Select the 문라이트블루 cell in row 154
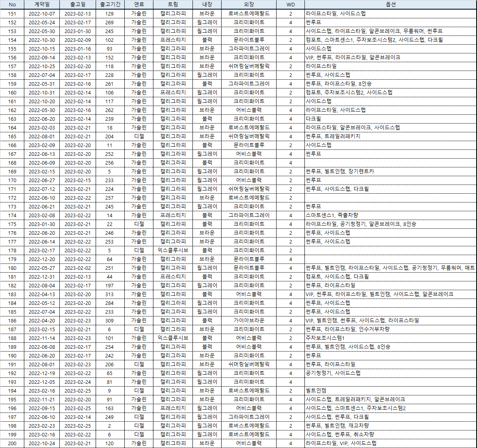This screenshot has width=477, height=448. click(x=249, y=40)
